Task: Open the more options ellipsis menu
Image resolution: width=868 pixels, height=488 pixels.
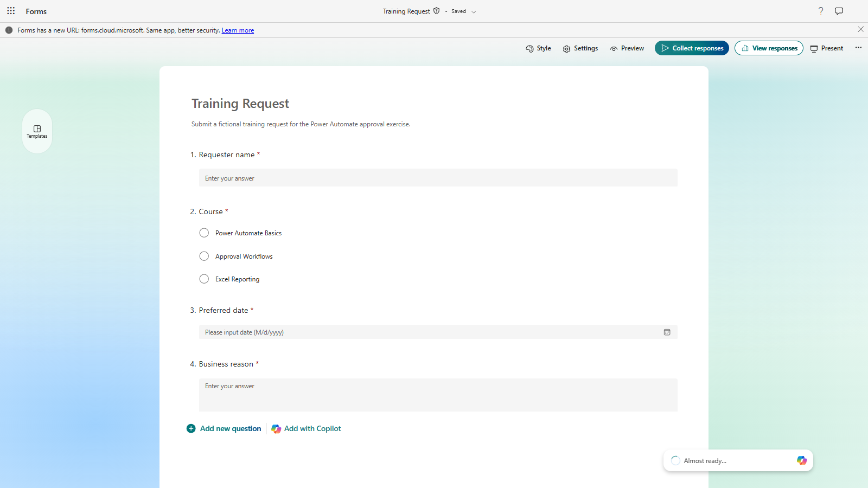Action: (x=858, y=48)
